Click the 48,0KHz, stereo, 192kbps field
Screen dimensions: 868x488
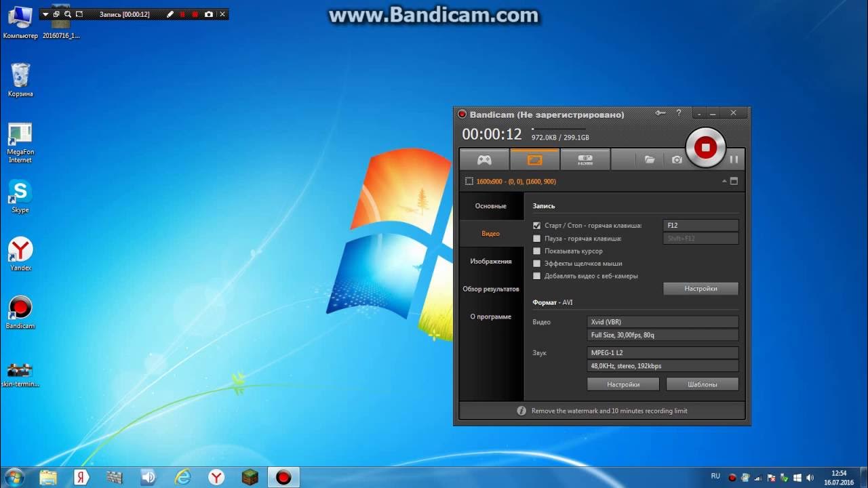click(x=663, y=366)
